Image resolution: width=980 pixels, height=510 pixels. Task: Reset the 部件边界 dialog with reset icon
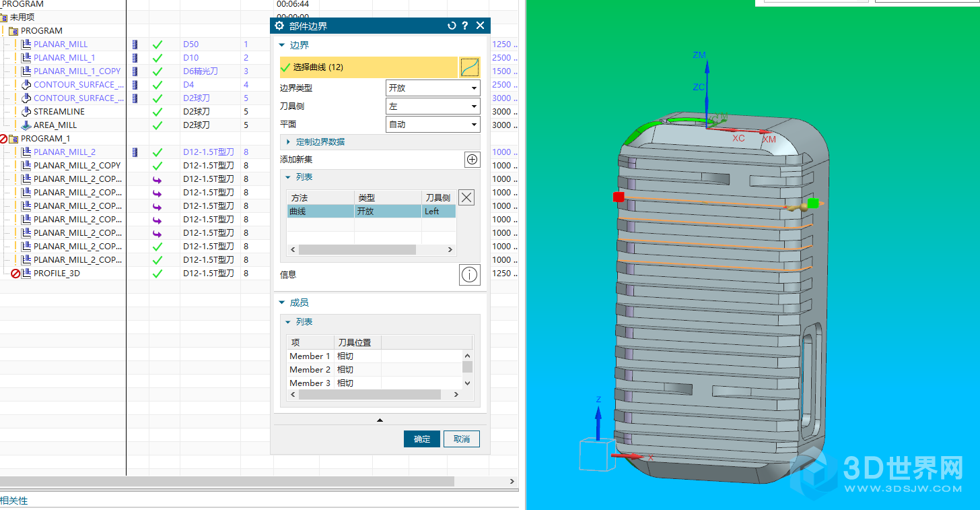click(x=452, y=26)
